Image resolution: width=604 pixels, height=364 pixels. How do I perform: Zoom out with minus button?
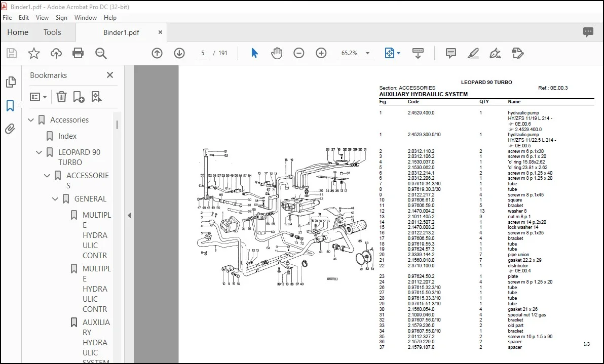[299, 53]
